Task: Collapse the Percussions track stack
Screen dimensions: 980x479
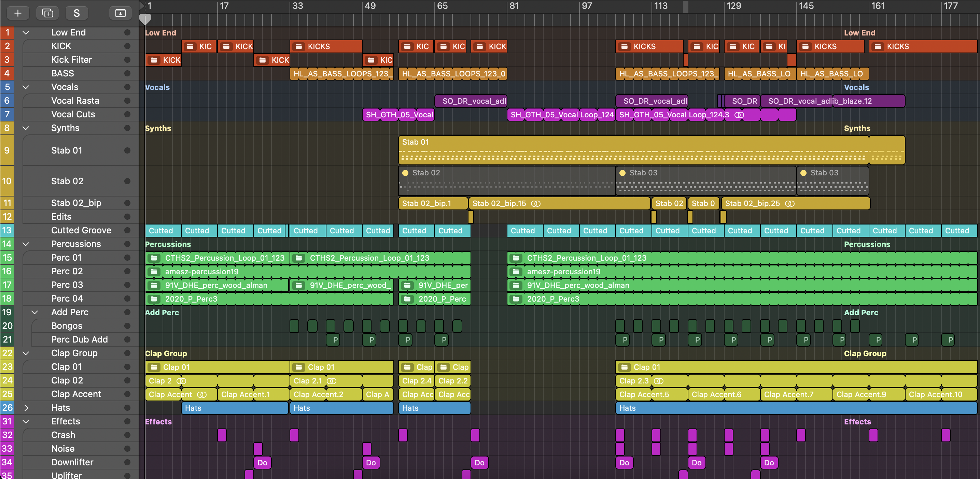Action: (x=26, y=244)
